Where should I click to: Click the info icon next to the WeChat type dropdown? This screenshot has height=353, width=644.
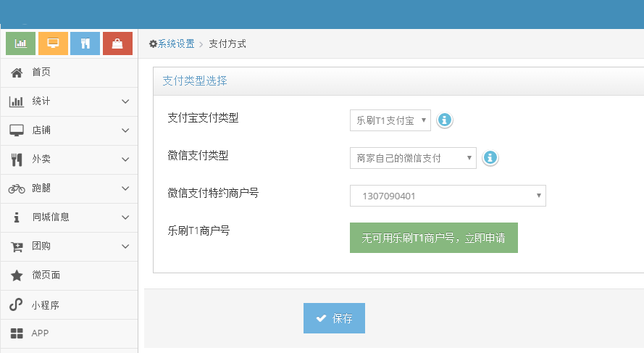490,158
